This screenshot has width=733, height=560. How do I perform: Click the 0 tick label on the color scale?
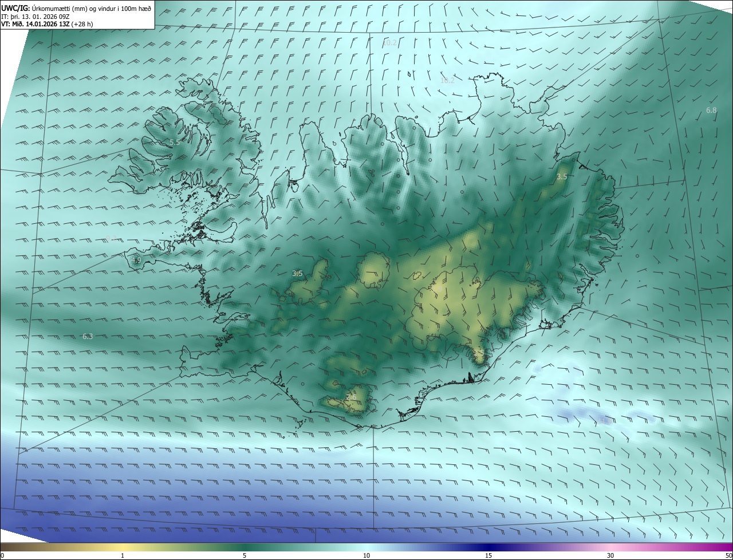pos(2,555)
